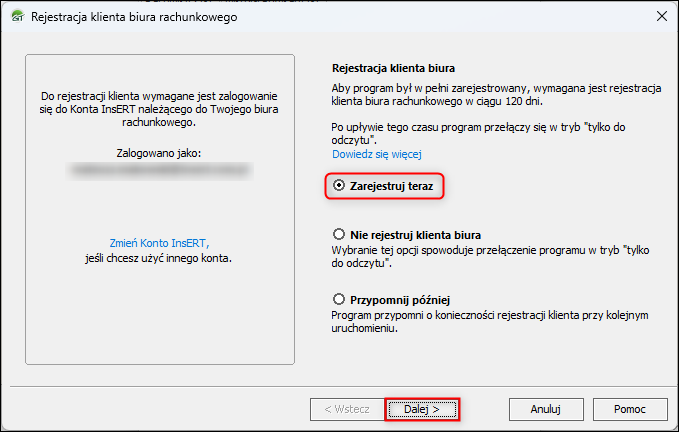Close the Rejestracja klienta dialog window
The width and height of the screenshot is (679, 432).
coord(661,16)
